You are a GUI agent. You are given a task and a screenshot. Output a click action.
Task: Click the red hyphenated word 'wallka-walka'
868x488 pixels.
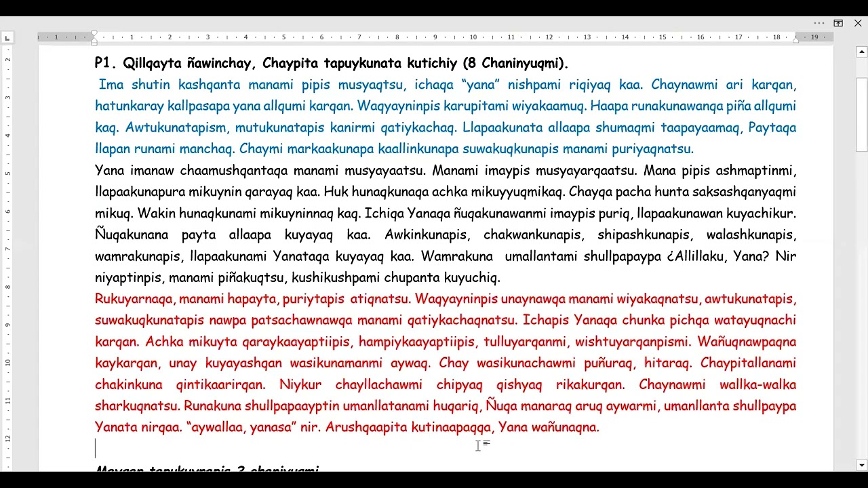(757, 385)
